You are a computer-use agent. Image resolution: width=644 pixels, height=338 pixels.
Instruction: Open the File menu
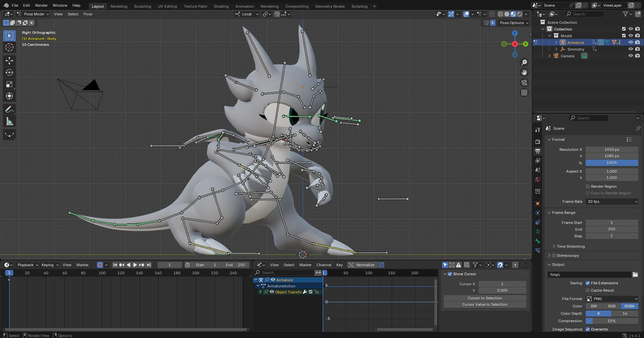(15, 5)
